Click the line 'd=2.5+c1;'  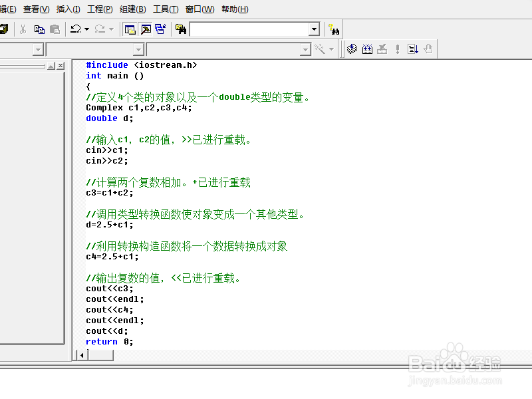tap(109, 225)
